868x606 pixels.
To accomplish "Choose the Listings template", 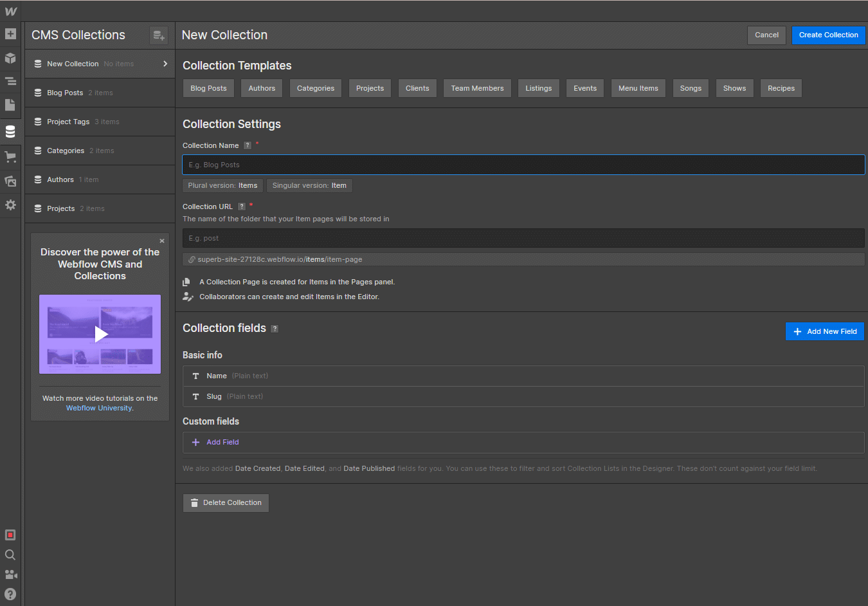I will click(539, 88).
